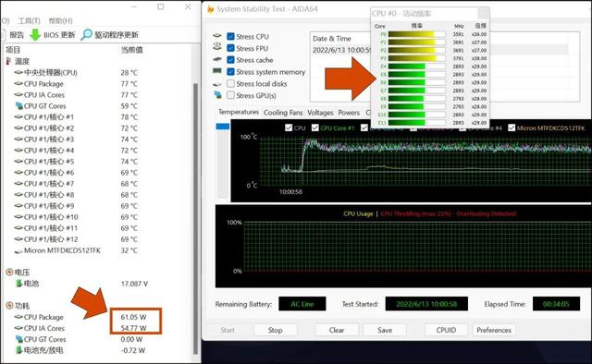The width and height of the screenshot is (592, 364).
Task: Stop the stability test
Action: click(x=276, y=330)
